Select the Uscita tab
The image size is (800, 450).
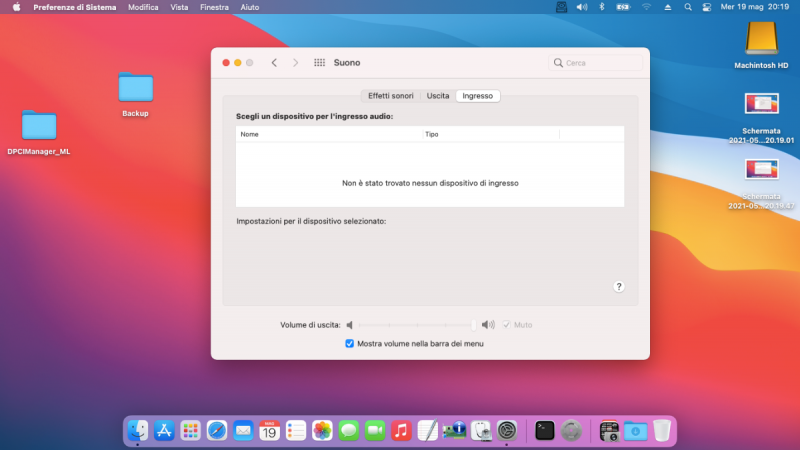click(x=438, y=96)
